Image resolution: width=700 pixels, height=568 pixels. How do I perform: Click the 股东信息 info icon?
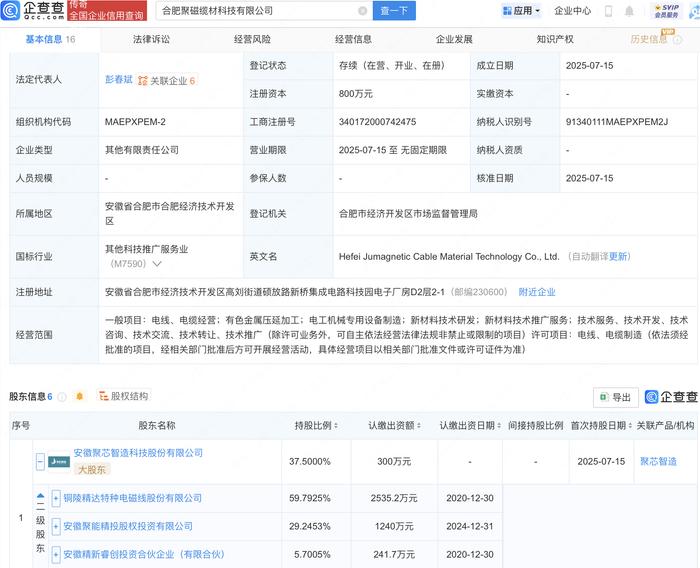pyautogui.click(x=62, y=397)
